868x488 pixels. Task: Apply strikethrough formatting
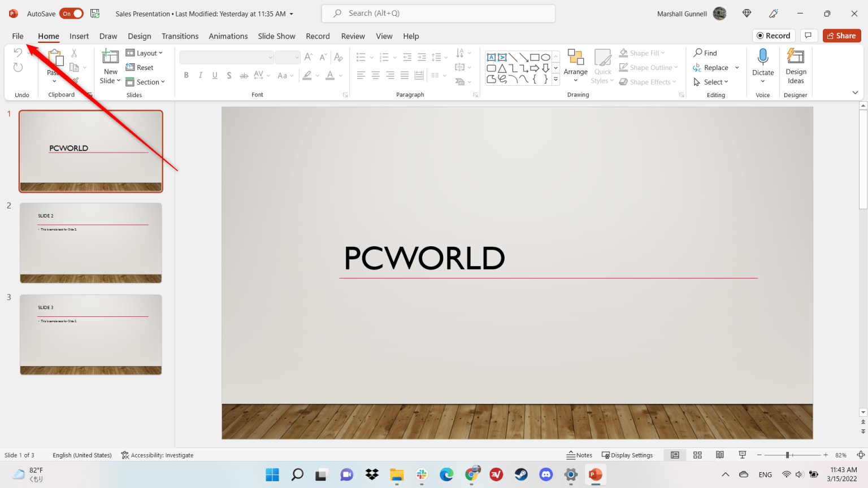pyautogui.click(x=244, y=75)
